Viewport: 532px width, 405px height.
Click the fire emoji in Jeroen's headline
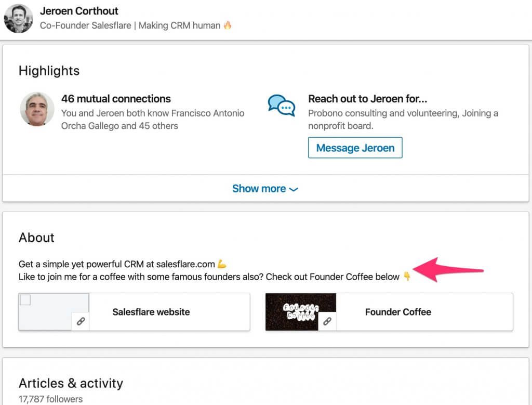(227, 24)
